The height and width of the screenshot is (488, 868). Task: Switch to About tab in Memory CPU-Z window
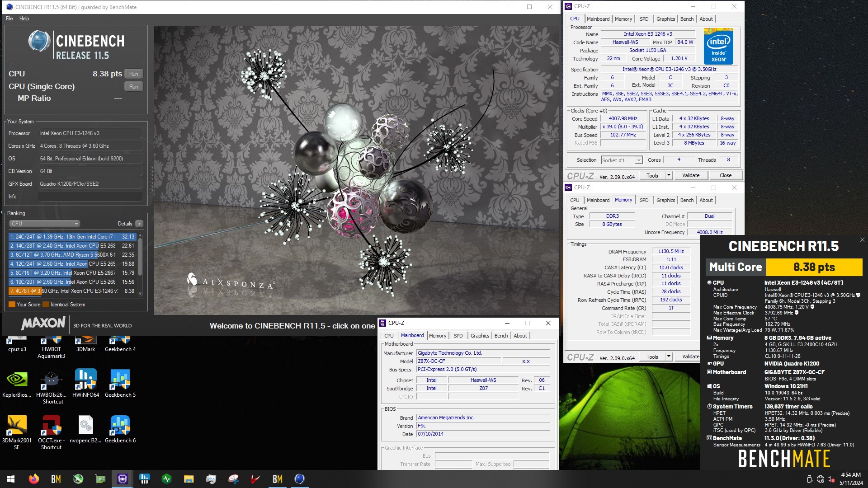(706, 200)
